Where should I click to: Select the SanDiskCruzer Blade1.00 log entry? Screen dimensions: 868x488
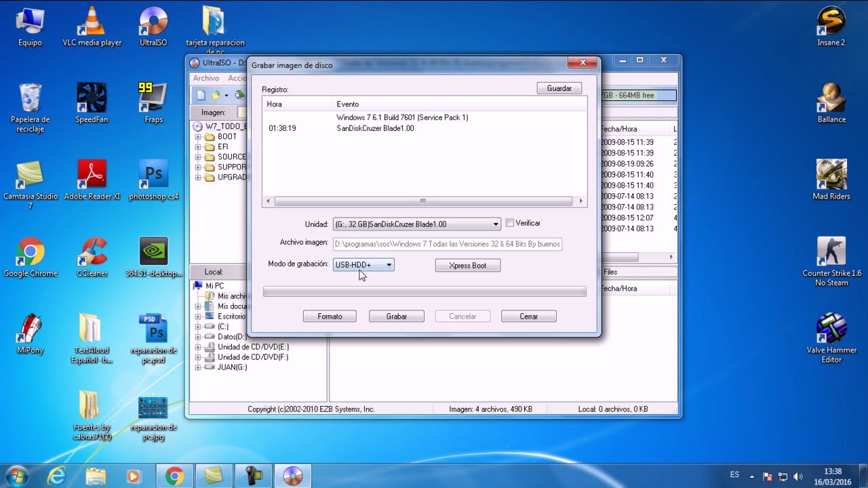[x=375, y=128]
